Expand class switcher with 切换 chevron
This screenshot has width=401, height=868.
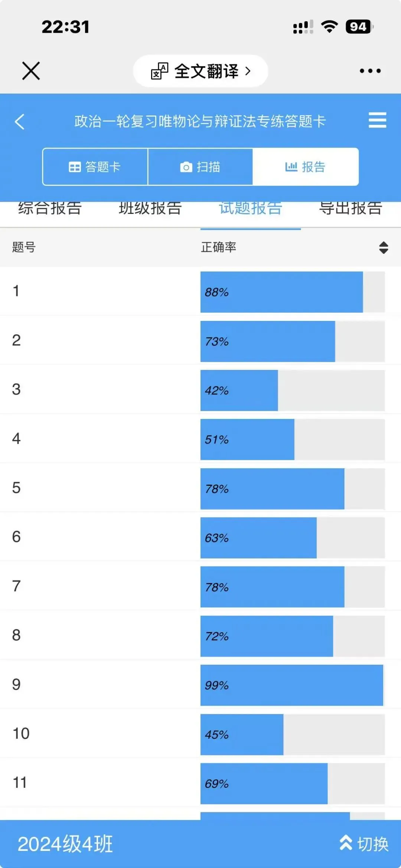pyautogui.click(x=364, y=844)
